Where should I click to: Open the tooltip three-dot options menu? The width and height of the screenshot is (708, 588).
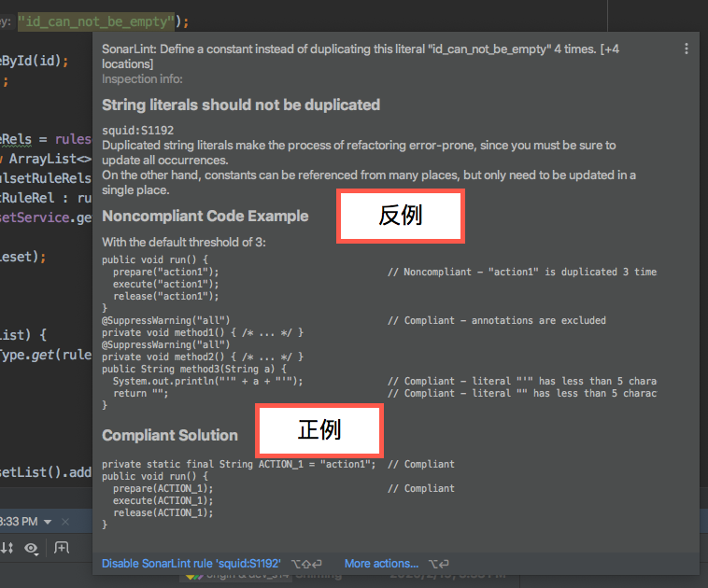click(x=686, y=49)
